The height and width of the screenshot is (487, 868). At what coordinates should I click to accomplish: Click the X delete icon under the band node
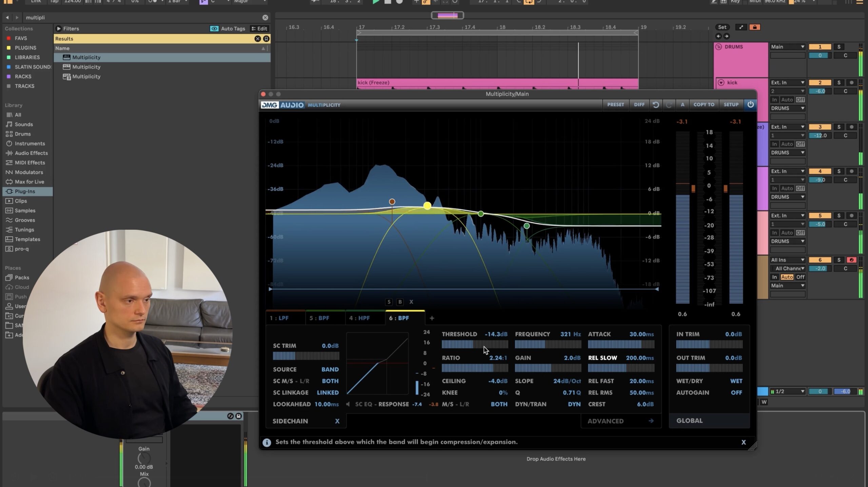[x=411, y=302]
